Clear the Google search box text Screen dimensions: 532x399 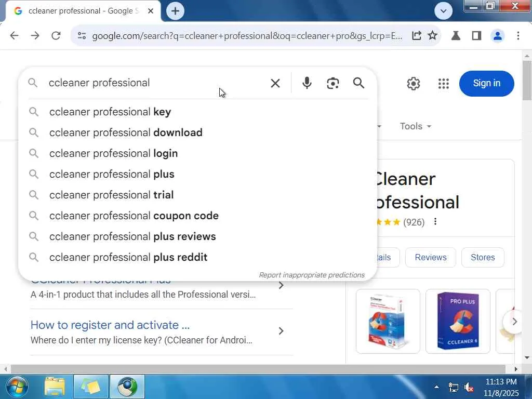tap(275, 83)
